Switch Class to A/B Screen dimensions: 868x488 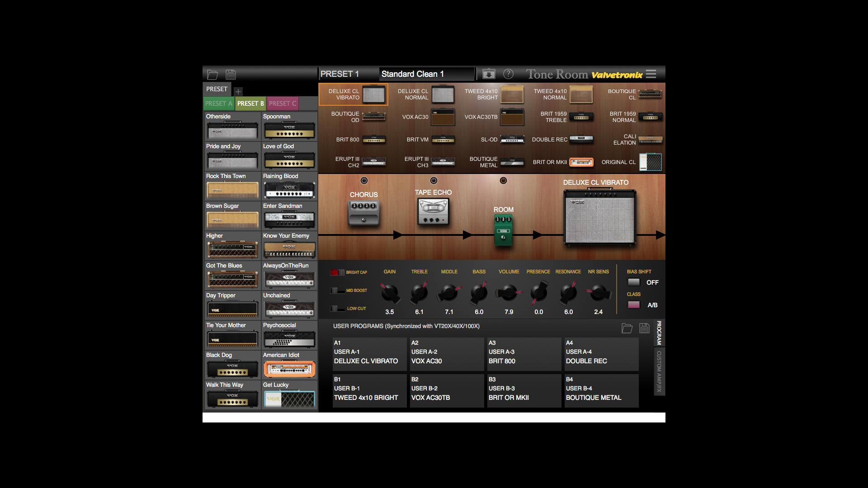tap(633, 305)
